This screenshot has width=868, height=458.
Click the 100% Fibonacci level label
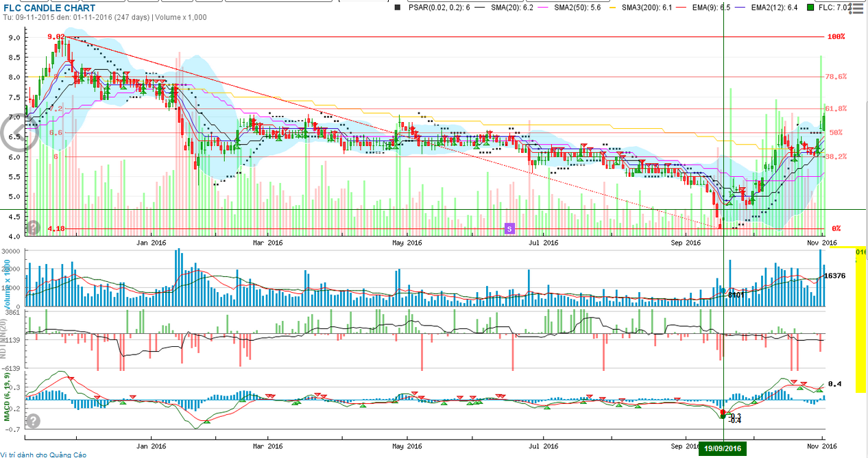coord(835,36)
